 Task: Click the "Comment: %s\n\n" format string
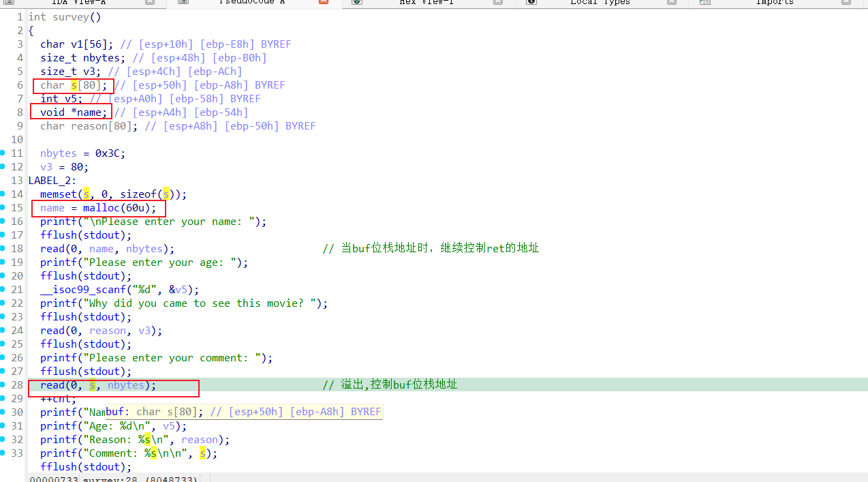pos(138,453)
